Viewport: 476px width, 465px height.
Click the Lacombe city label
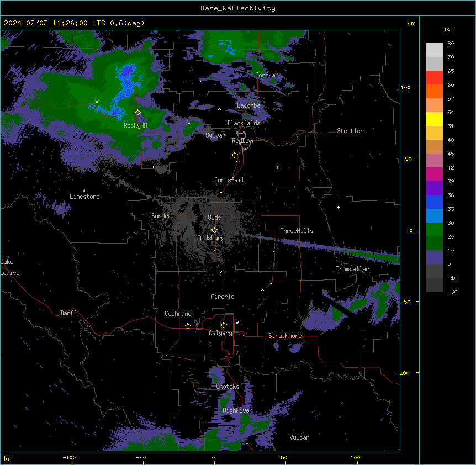(248, 105)
